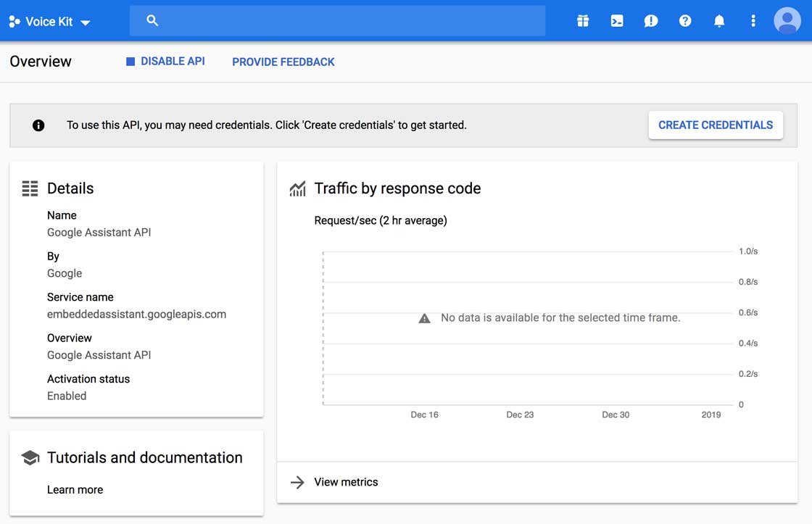This screenshot has width=812, height=524.
Task: Open the three-dot more options menu
Action: pyautogui.click(x=753, y=21)
